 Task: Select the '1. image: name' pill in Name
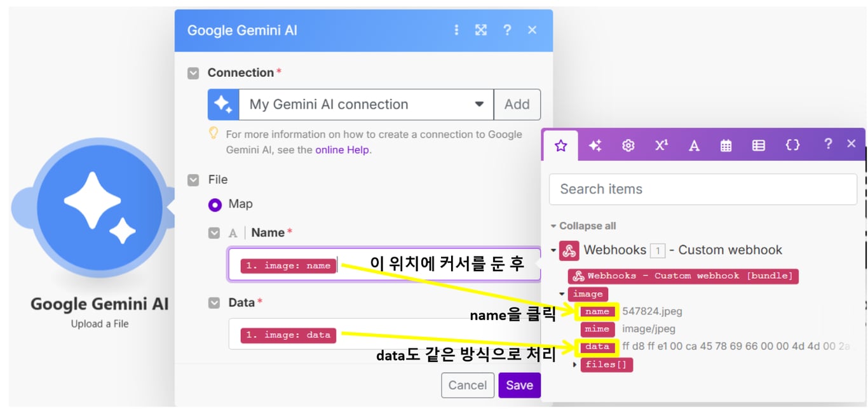click(288, 266)
